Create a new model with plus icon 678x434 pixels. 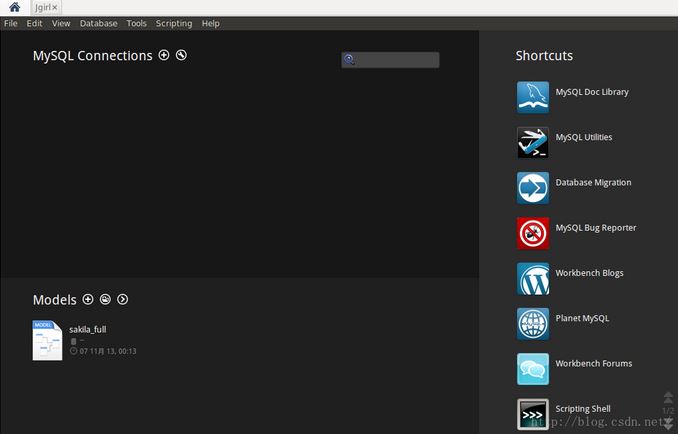pos(88,299)
